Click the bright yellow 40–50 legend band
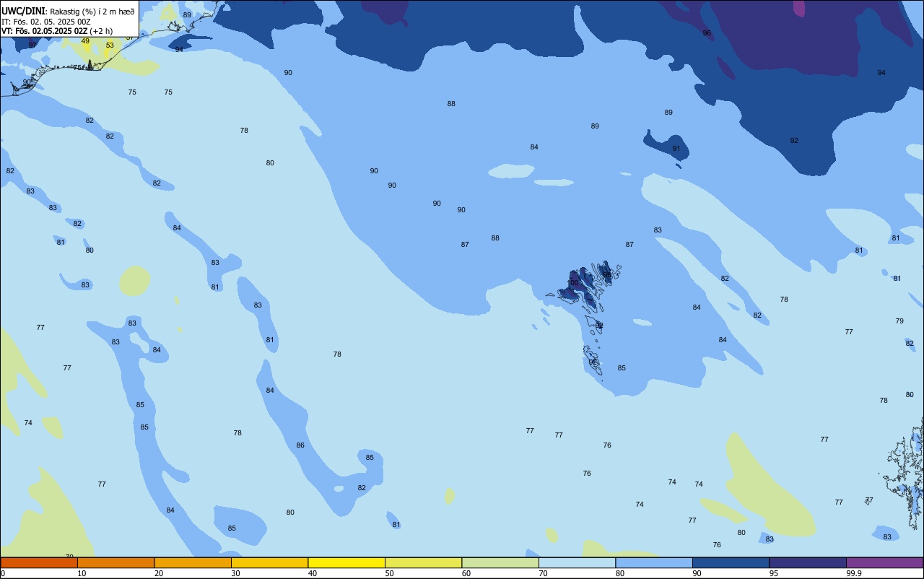Image resolution: width=924 pixels, height=579 pixels. point(346,562)
